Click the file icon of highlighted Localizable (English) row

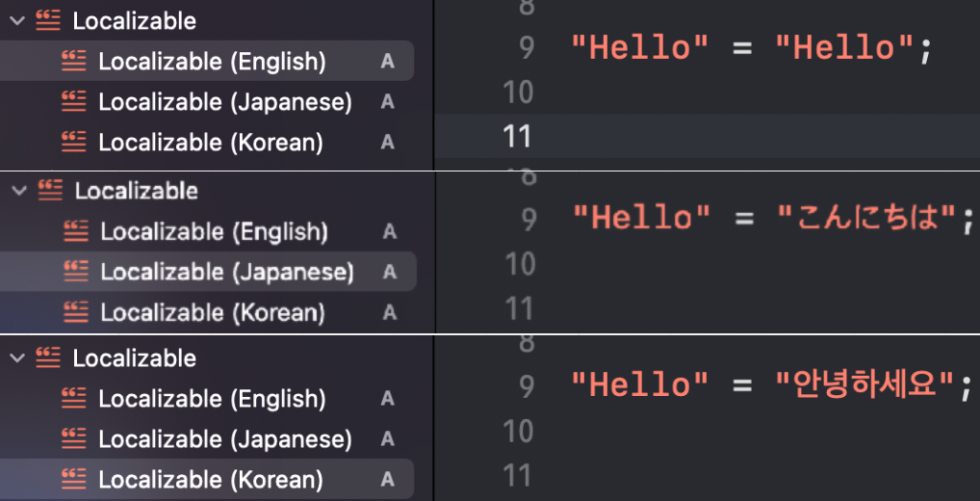73,62
